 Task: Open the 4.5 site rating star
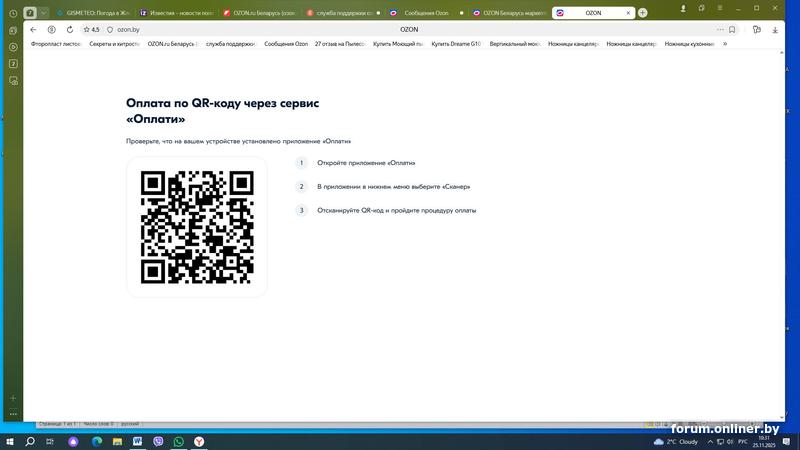tap(91, 30)
